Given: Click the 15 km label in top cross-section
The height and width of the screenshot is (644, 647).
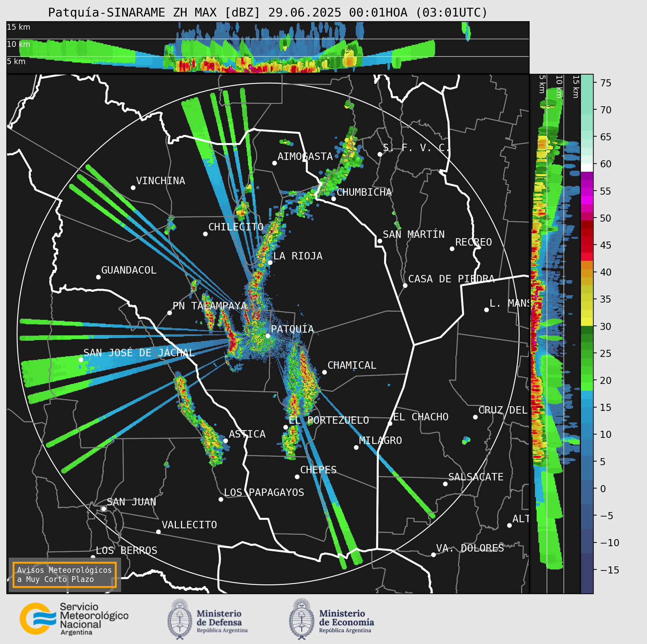Looking at the screenshot, I should click(19, 27).
